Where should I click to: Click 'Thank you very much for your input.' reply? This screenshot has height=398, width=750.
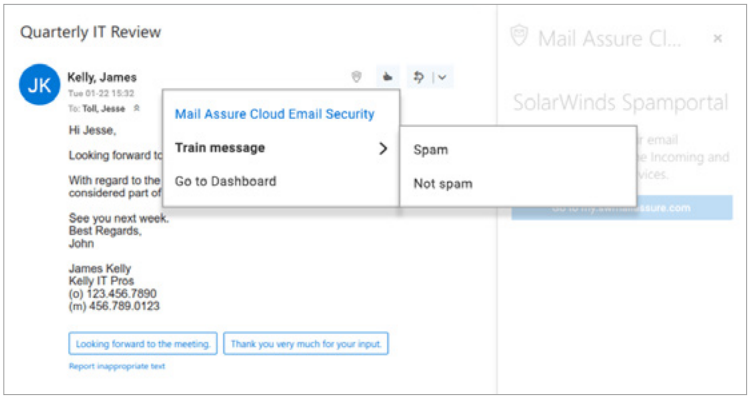point(306,343)
